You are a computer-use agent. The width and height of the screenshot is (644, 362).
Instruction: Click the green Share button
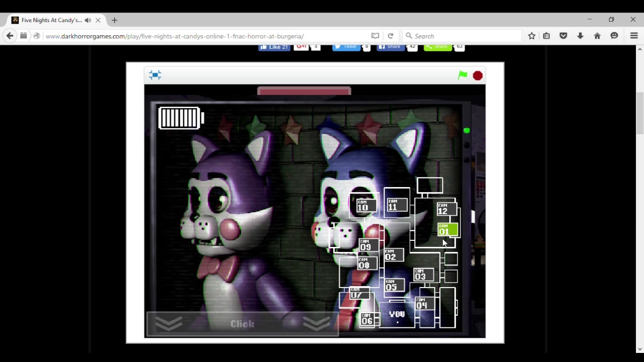[438, 47]
